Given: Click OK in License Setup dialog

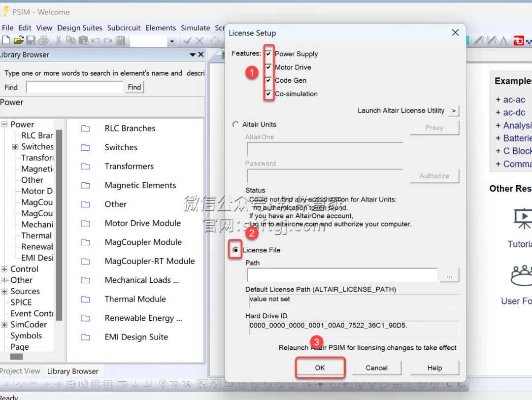Looking at the screenshot, I should coord(320,368).
